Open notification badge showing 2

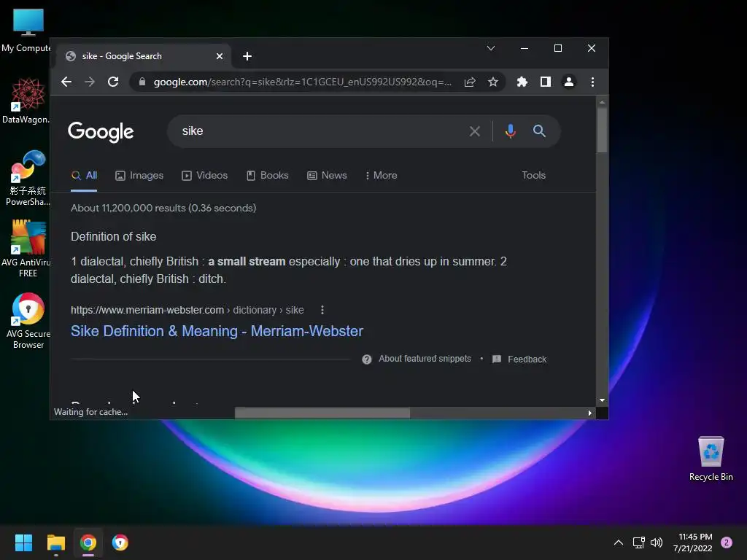[x=727, y=542]
